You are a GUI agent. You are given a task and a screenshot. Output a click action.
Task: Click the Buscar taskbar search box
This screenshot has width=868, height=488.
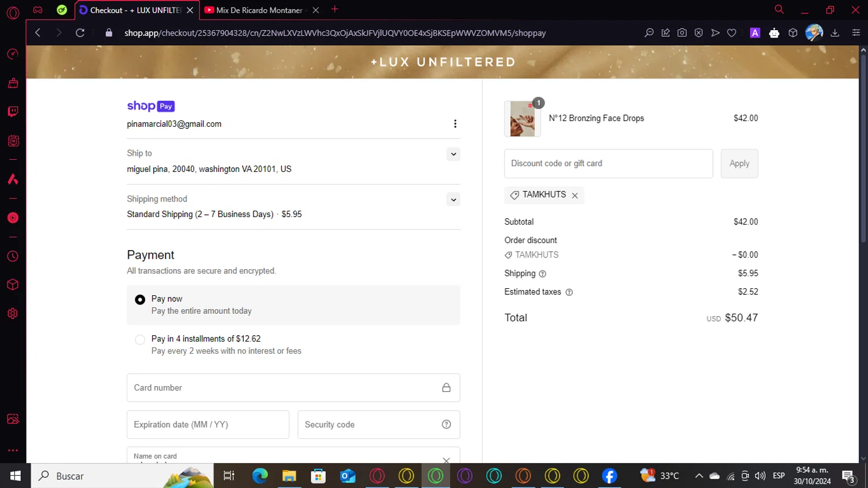(x=122, y=476)
